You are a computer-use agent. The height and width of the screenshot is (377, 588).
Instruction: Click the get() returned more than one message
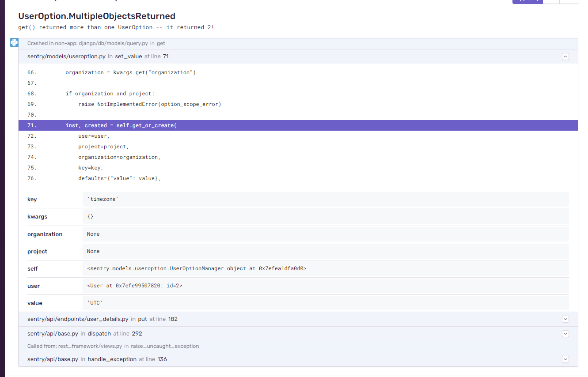pos(116,27)
